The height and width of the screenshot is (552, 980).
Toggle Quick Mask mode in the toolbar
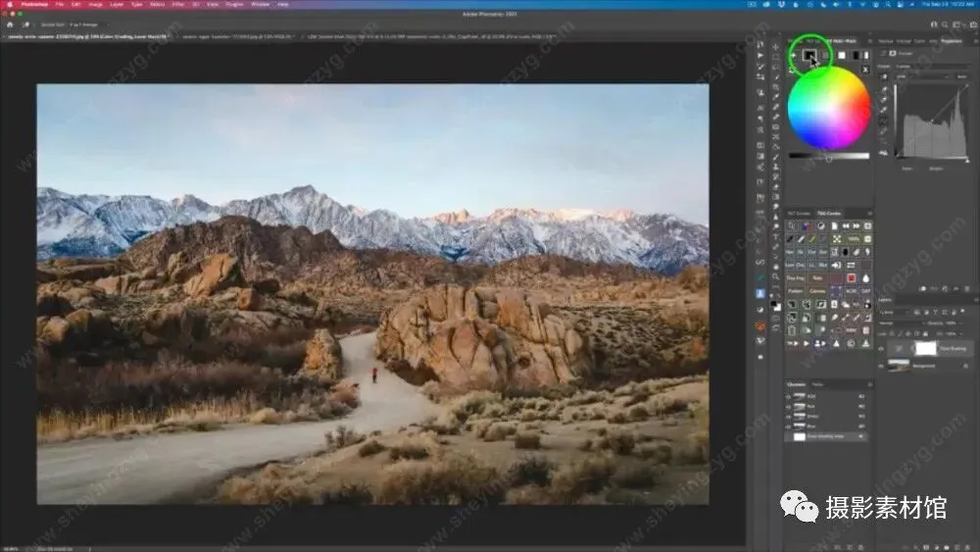(775, 318)
